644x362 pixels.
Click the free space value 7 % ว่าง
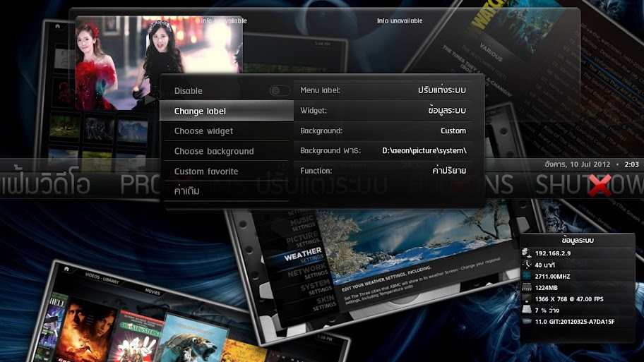pyautogui.click(x=547, y=310)
